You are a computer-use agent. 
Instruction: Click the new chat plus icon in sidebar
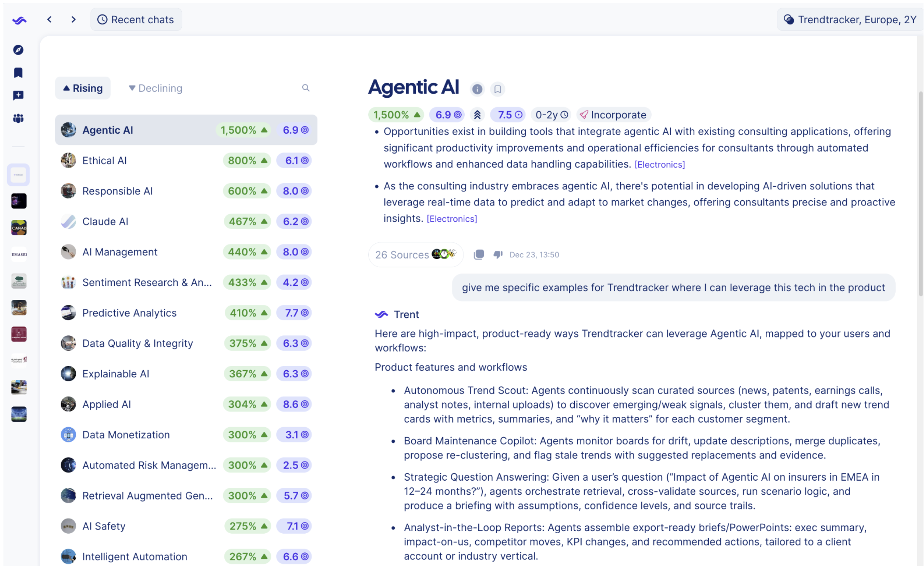point(18,95)
